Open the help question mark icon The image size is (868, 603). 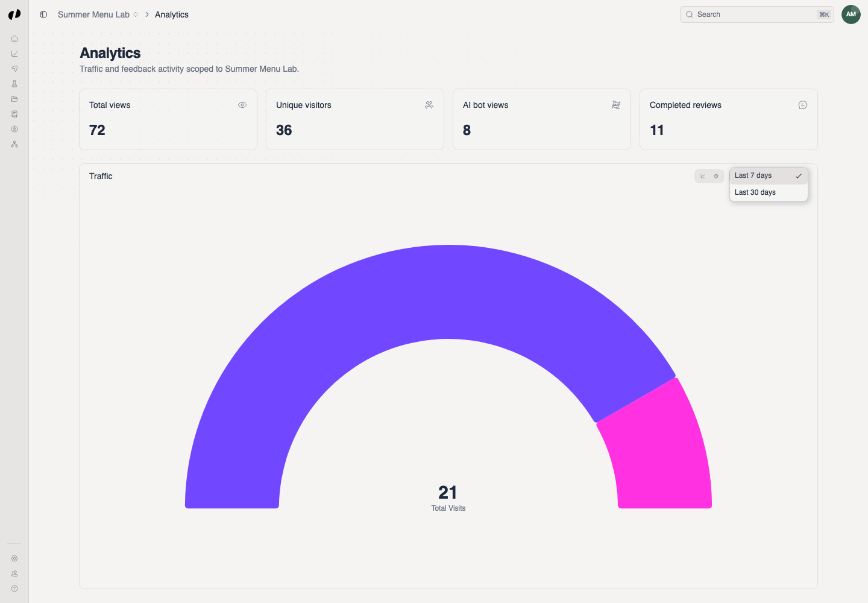point(14,589)
